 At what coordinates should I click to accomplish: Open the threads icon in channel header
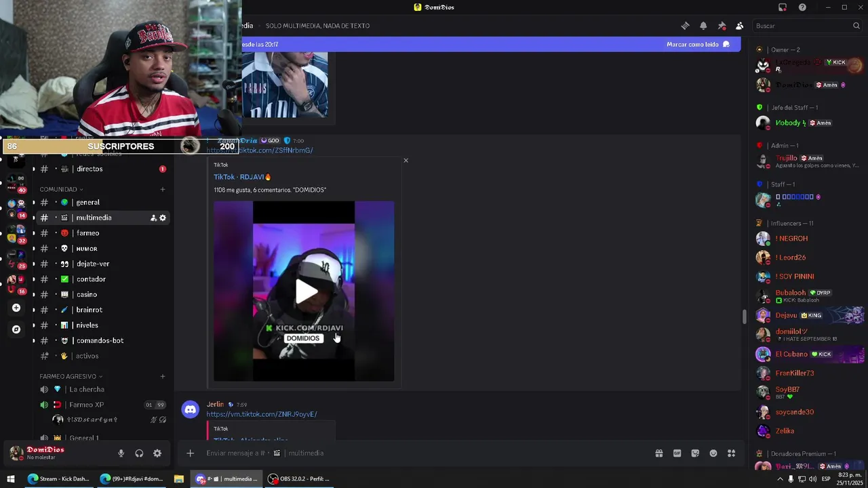(x=685, y=26)
